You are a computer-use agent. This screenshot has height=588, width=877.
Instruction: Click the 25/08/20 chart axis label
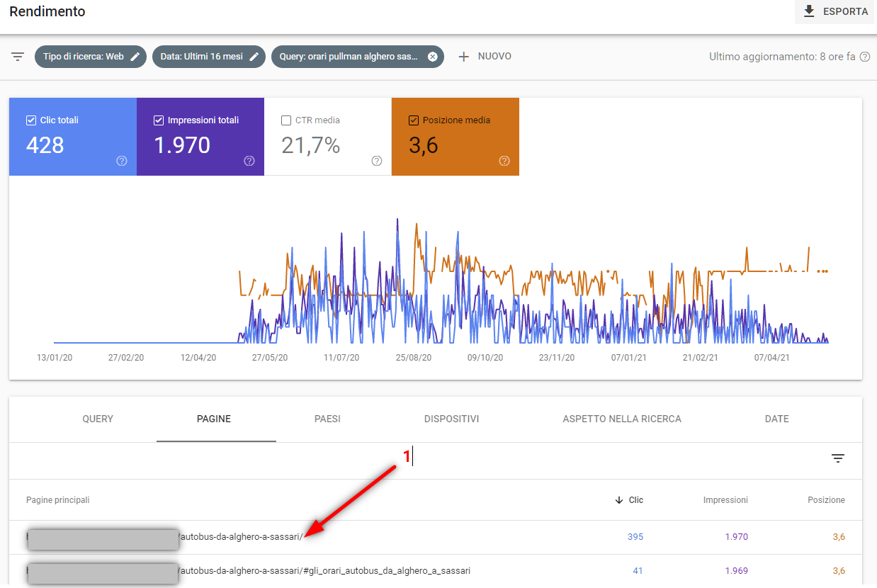click(414, 358)
